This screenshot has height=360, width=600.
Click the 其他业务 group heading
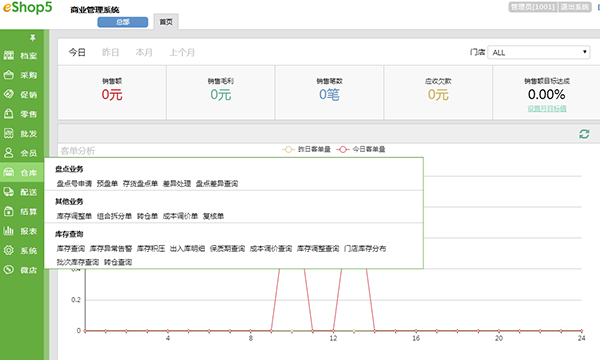(x=69, y=201)
